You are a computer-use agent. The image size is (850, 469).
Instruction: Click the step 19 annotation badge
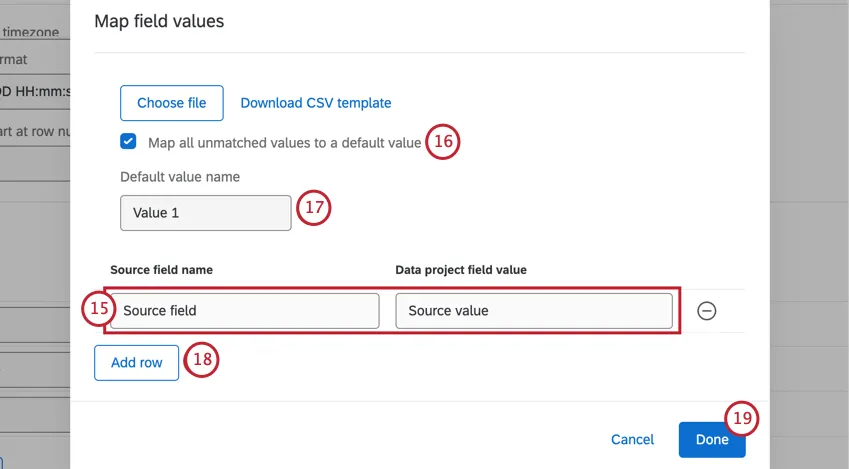pos(741,419)
